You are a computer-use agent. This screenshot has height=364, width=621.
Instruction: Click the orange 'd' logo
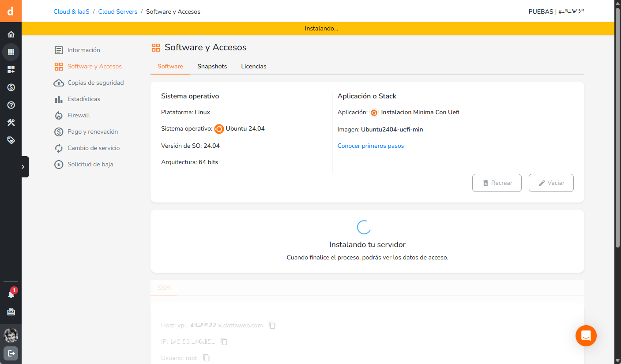[x=11, y=11]
